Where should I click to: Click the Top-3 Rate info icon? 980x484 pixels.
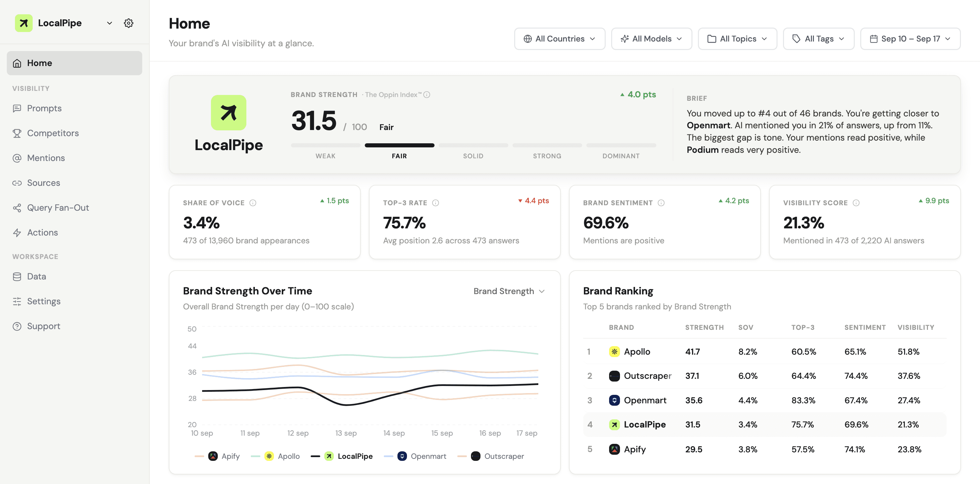pyautogui.click(x=436, y=203)
